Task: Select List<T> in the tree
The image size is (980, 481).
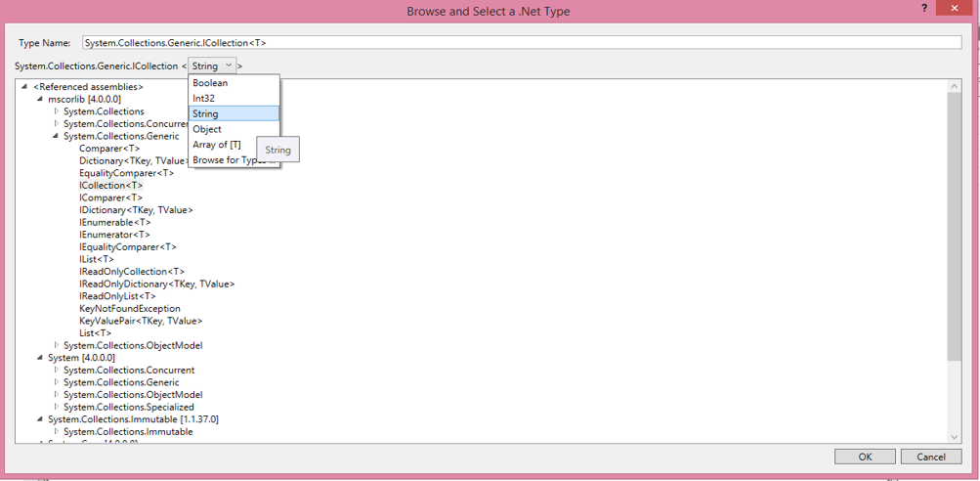Action: [x=95, y=333]
